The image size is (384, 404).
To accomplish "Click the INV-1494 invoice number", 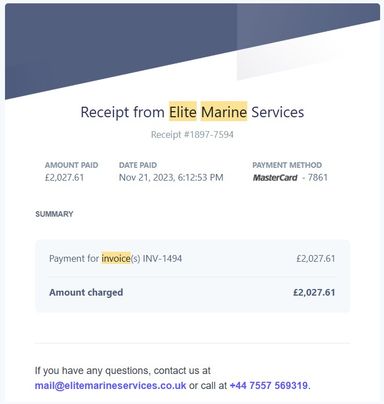I will [162, 258].
